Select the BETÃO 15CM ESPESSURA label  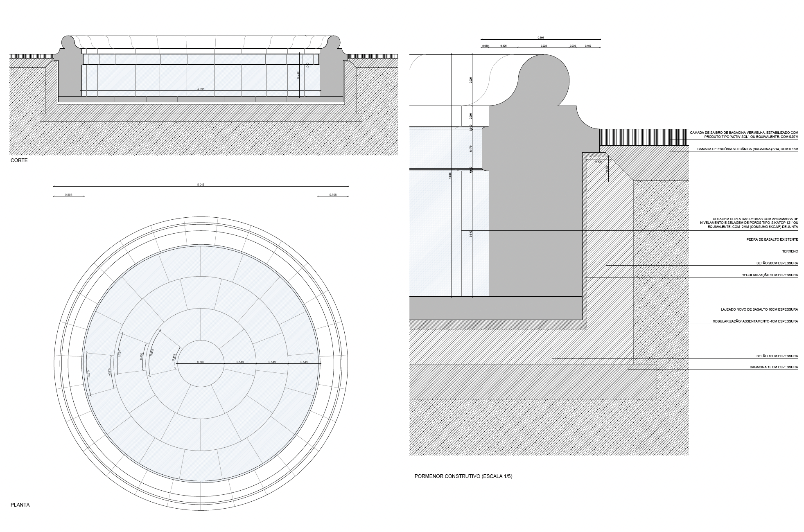tap(777, 356)
